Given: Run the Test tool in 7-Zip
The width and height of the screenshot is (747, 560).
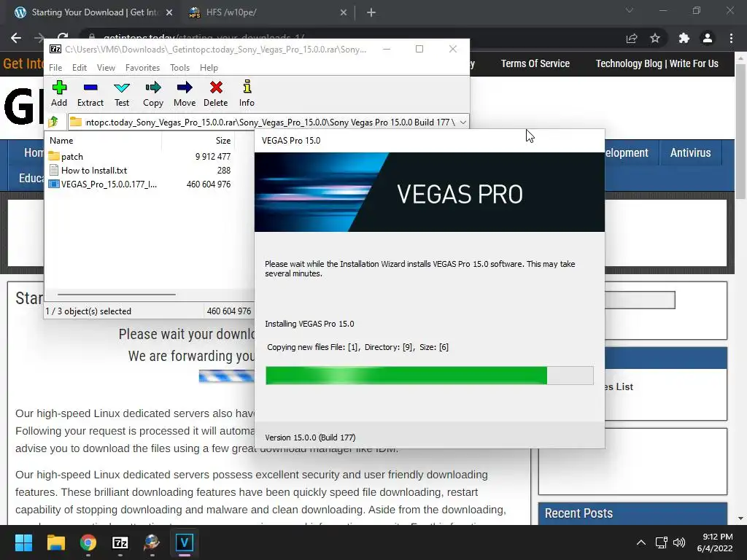Looking at the screenshot, I should [122, 93].
